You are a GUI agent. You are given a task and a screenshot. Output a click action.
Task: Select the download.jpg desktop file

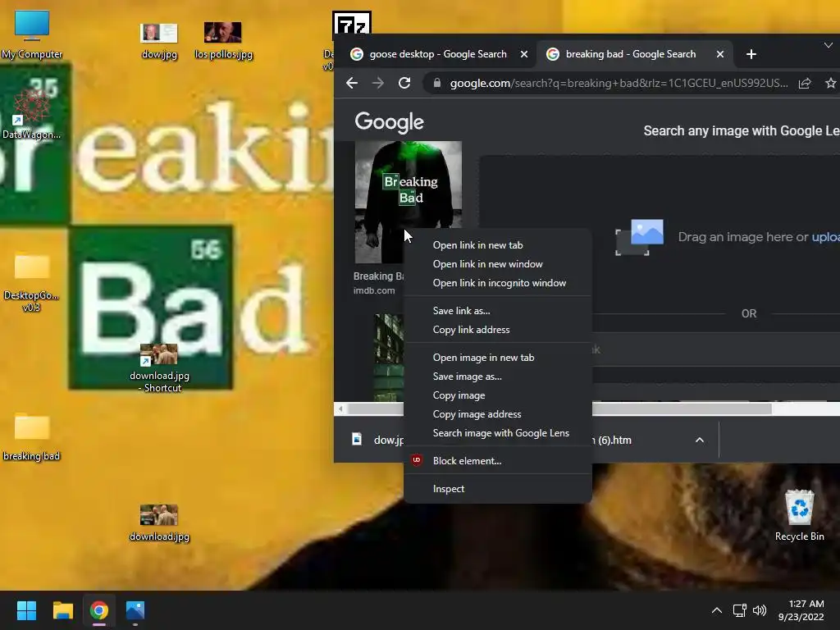(x=159, y=523)
